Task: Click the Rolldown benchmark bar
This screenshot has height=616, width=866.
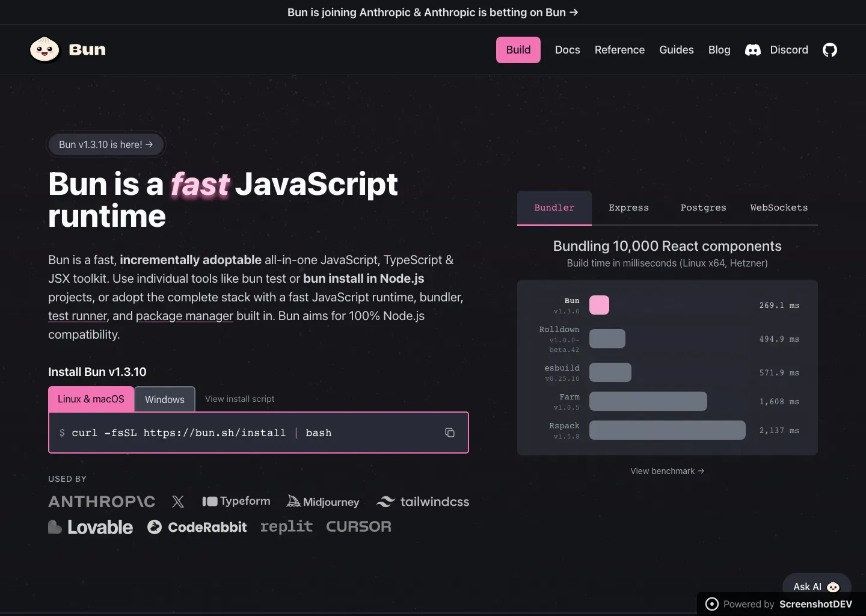Action: pyautogui.click(x=607, y=339)
